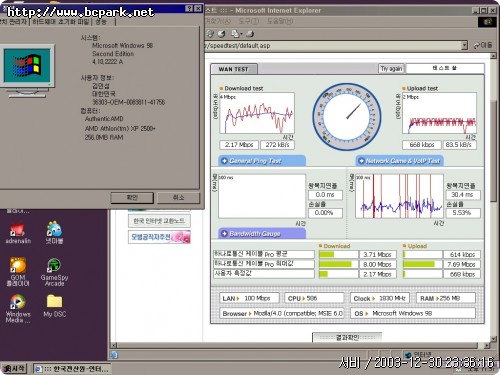The image size is (500, 375).
Task: Click the VoIP ping latency graph
Action: (x=399, y=196)
